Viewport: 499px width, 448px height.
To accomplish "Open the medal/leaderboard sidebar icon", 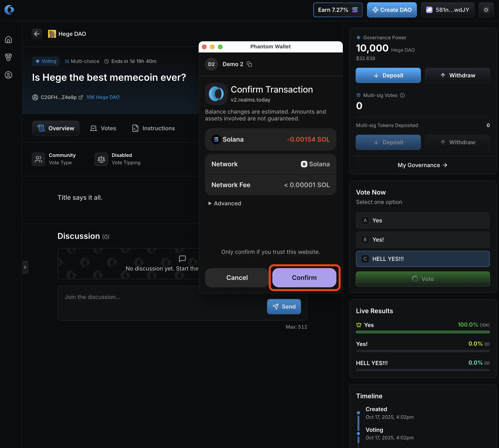I will click(8, 57).
